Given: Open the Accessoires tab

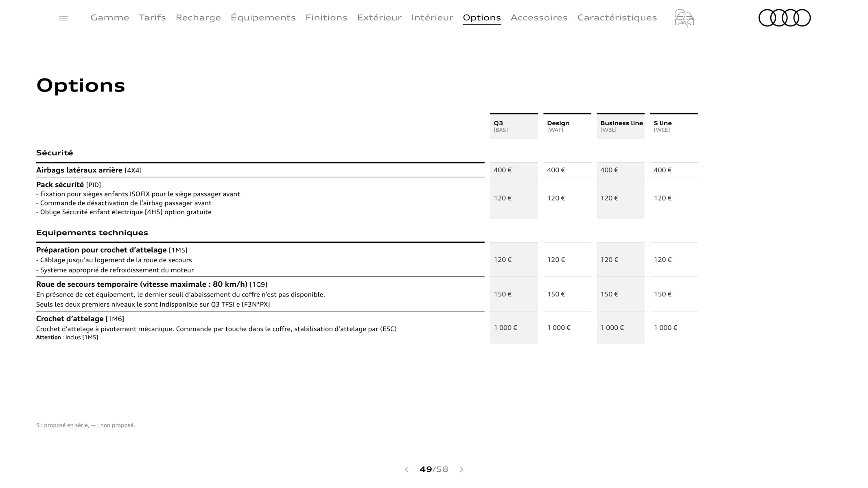Looking at the screenshot, I should click(539, 17).
